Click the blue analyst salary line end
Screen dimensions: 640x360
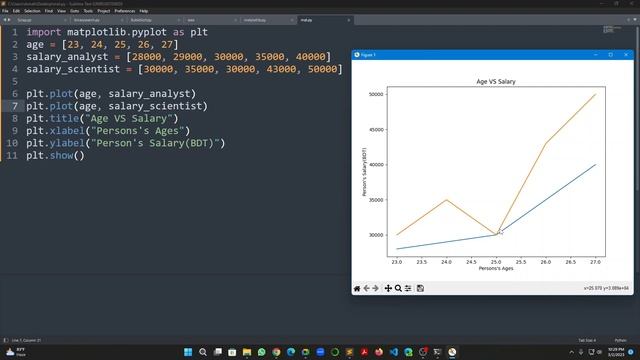coord(596,164)
